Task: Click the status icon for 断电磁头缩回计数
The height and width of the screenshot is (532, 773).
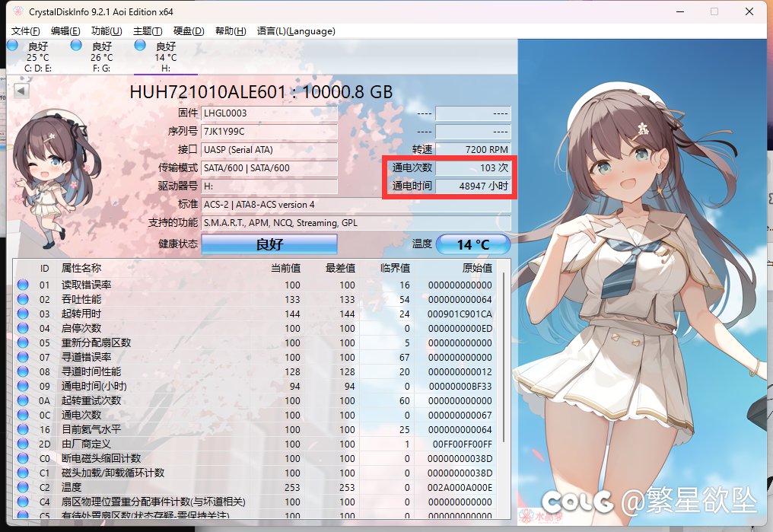Action: 23,458
